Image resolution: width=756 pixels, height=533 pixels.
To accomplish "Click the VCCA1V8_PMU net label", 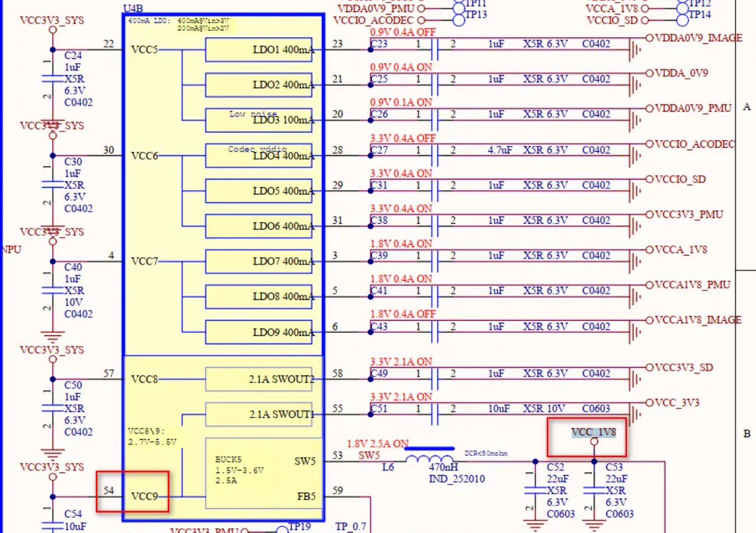I will click(x=692, y=285).
